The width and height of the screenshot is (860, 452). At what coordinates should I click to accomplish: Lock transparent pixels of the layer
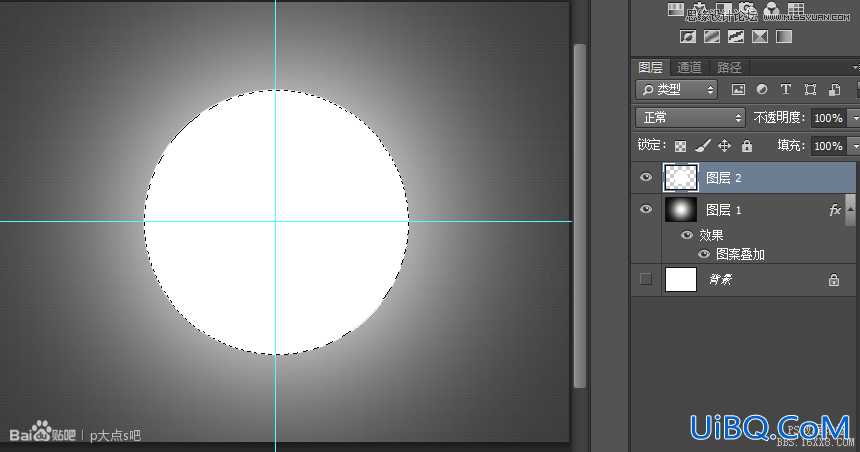click(x=681, y=146)
